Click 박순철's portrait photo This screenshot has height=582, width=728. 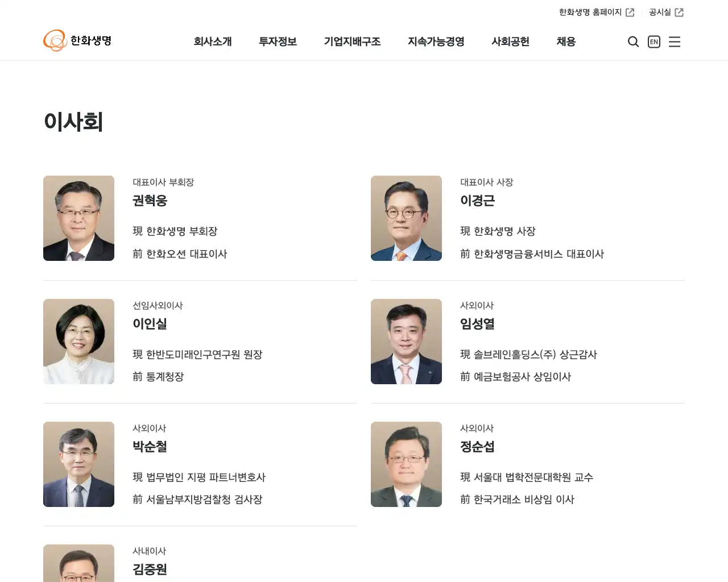point(78,464)
